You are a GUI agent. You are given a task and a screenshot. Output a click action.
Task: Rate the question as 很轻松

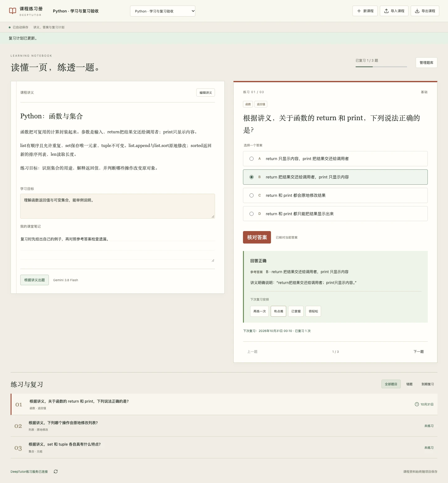pos(313,311)
